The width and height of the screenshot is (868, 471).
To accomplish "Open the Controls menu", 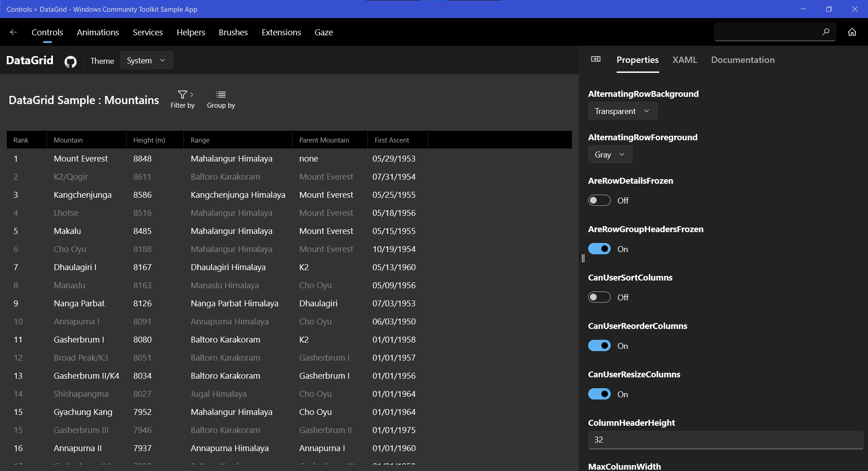I will [x=47, y=32].
